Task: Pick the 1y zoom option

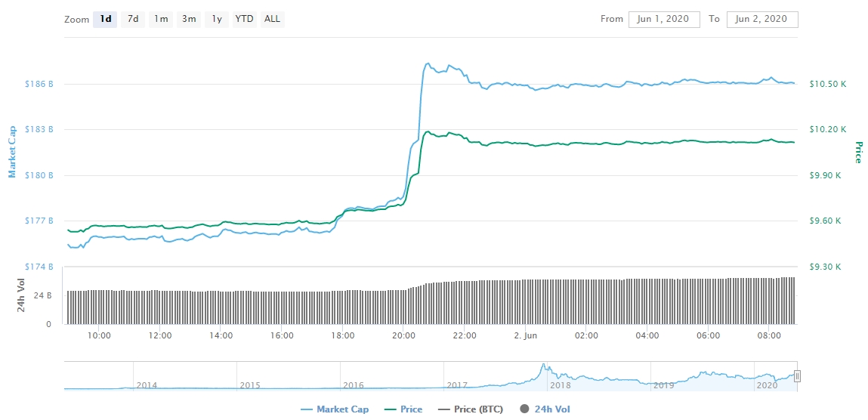Action: click(217, 20)
